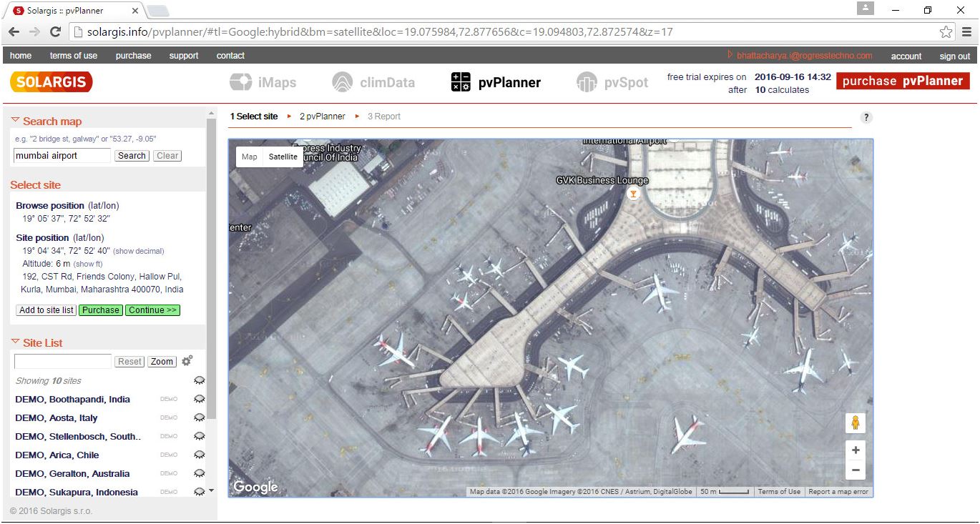Reload the Solargis page
Viewport: 980px width, 524px height.
(55, 32)
